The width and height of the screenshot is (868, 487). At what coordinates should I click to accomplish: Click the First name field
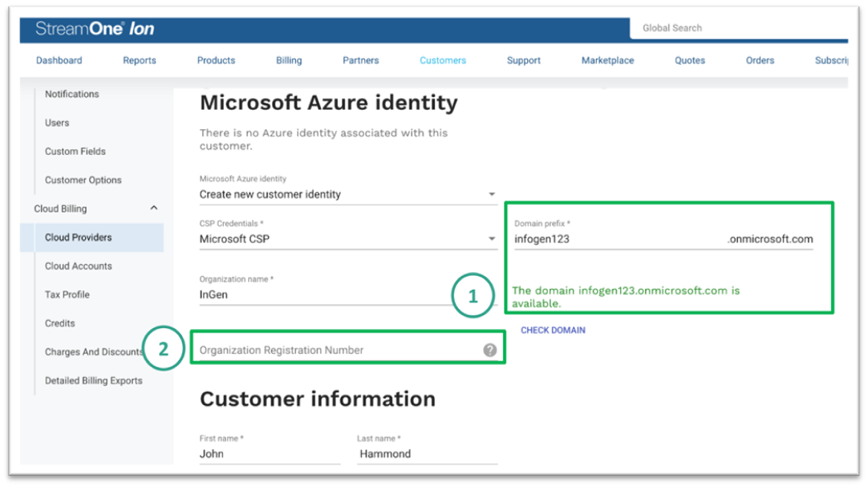tap(269, 454)
